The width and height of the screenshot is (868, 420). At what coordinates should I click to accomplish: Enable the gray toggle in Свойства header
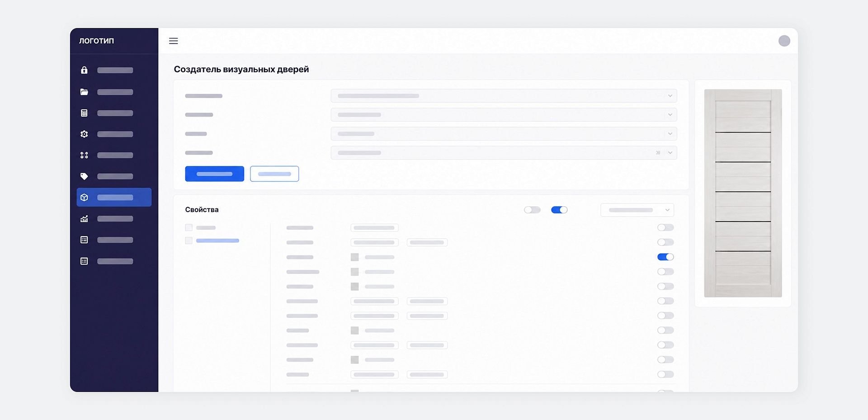(532, 210)
